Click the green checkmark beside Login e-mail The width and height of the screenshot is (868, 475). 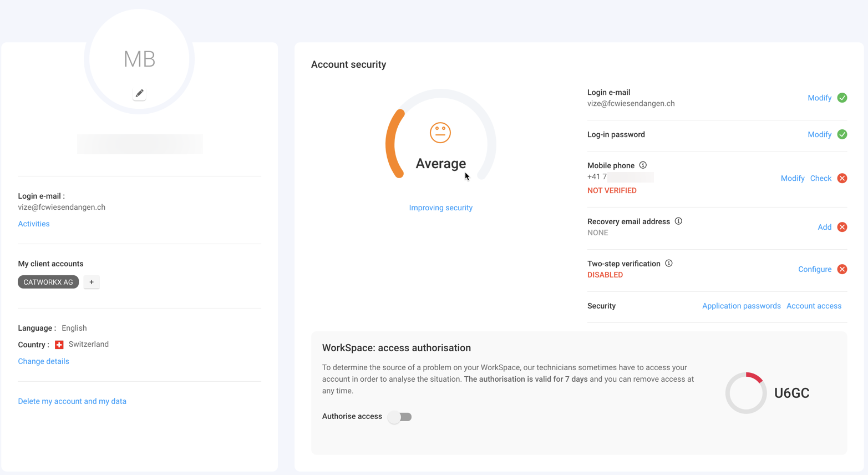tap(842, 98)
